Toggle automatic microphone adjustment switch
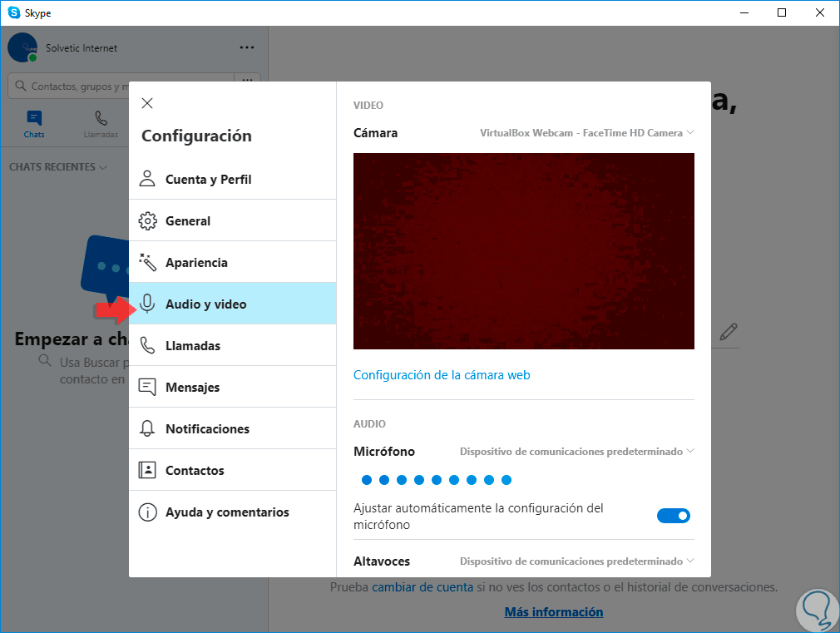Viewport: 840px width, 633px height. coord(674,516)
